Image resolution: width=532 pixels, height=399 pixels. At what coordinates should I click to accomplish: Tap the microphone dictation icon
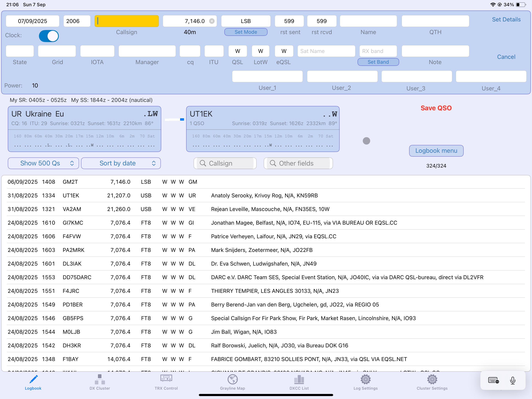click(513, 380)
